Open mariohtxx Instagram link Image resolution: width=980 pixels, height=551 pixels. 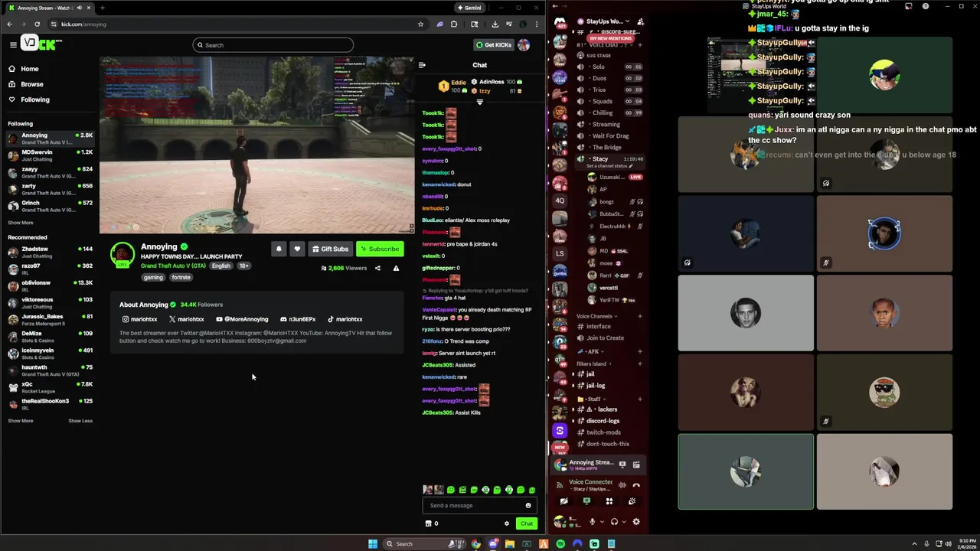pos(139,319)
